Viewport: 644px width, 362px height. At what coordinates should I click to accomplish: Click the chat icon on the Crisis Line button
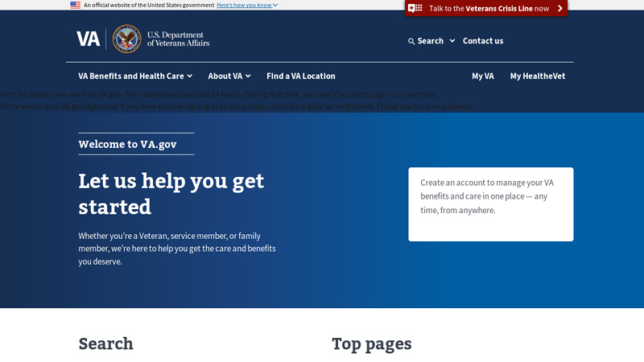pyautogui.click(x=415, y=8)
